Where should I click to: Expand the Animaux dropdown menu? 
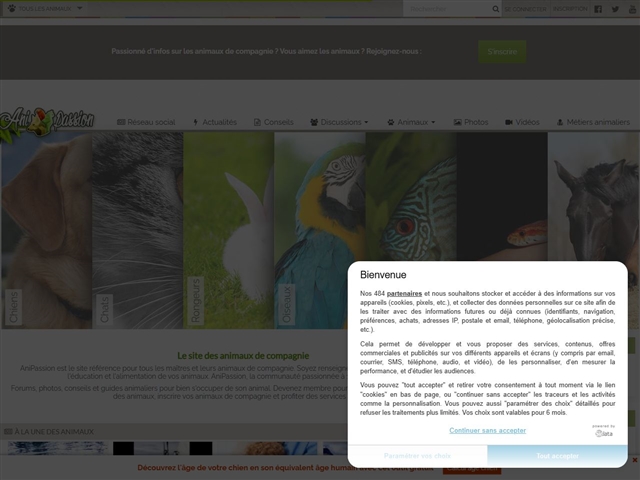(411, 122)
